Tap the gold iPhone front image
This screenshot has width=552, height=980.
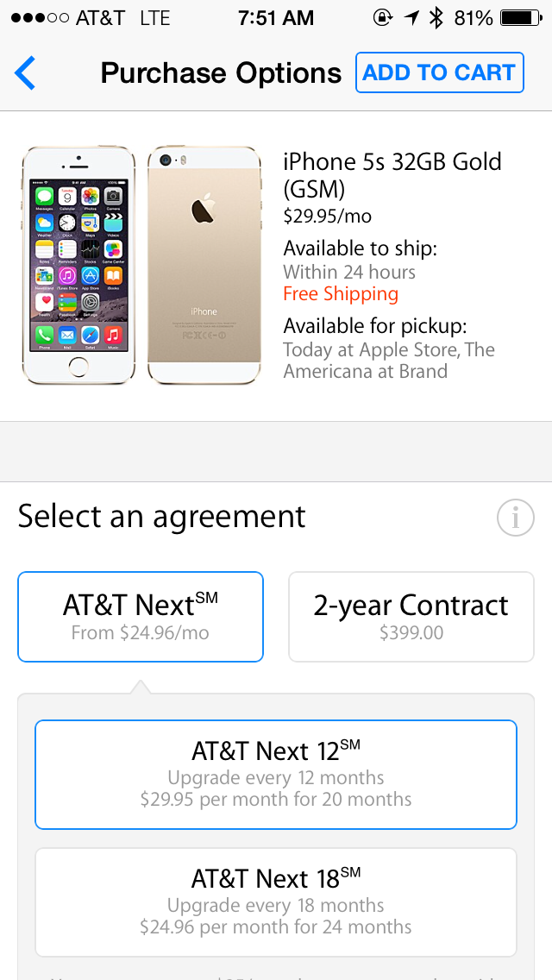click(78, 265)
